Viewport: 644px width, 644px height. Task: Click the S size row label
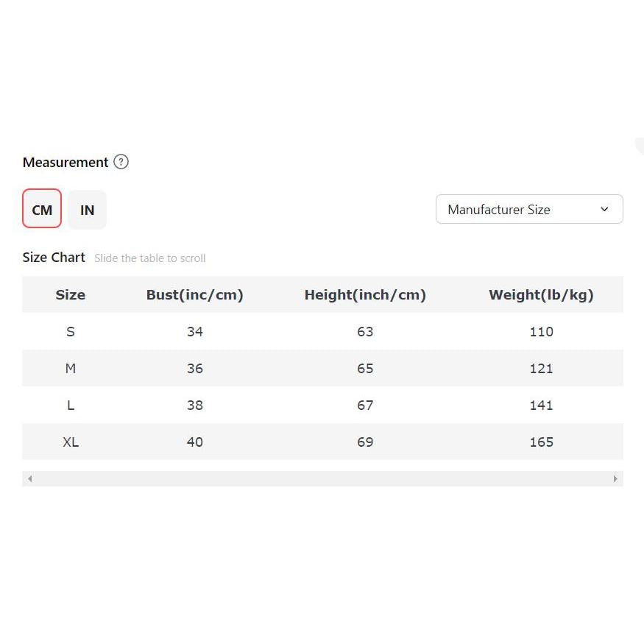[71, 331]
